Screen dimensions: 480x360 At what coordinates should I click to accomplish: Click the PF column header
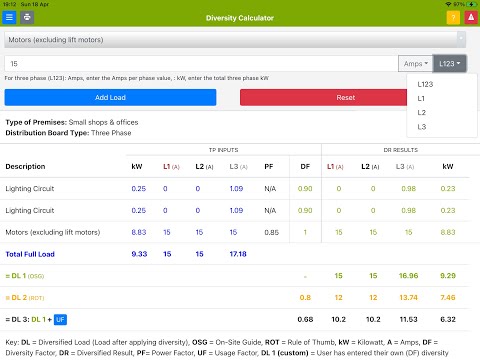coord(269,166)
